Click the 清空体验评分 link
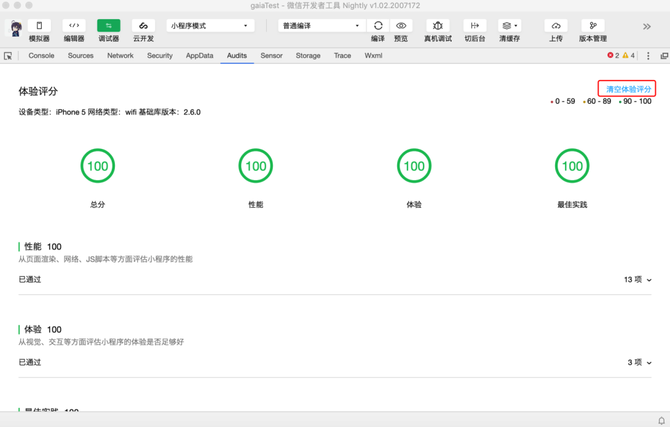Image resolution: width=670 pixels, height=427 pixels. point(628,89)
